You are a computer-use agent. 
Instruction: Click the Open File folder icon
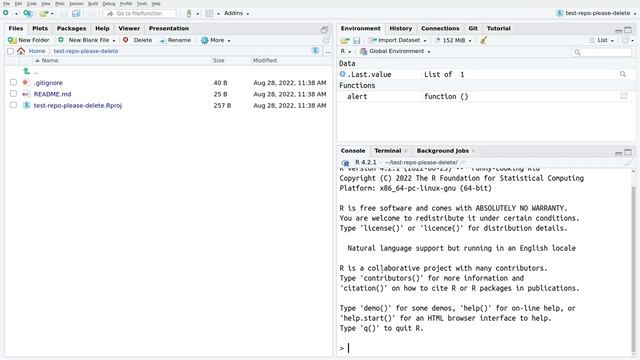pyautogui.click(x=44, y=13)
